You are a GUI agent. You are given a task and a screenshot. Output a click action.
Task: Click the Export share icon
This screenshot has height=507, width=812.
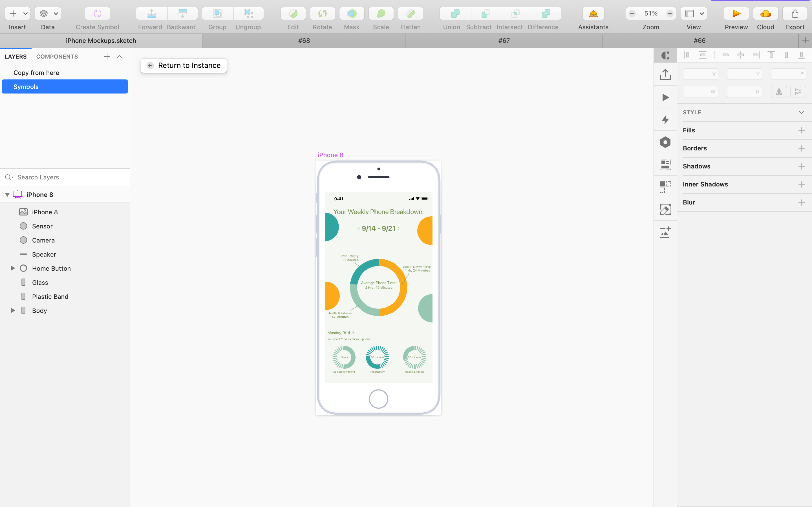795,14
